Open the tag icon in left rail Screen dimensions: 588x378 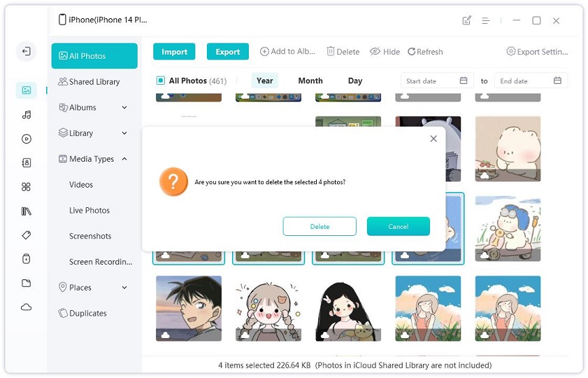pyautogui.click(x=27, y=235)
